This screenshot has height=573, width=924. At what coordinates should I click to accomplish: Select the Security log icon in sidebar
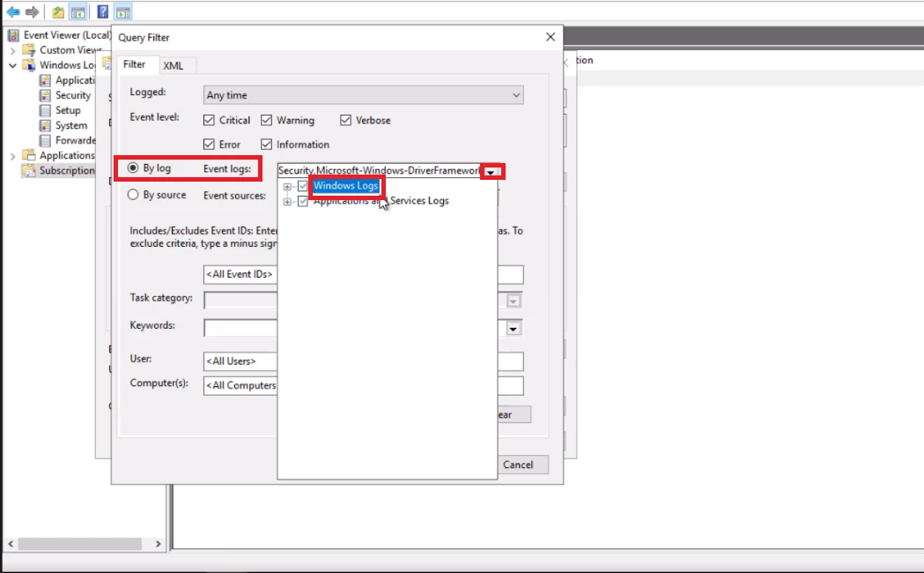coord(47,95)
